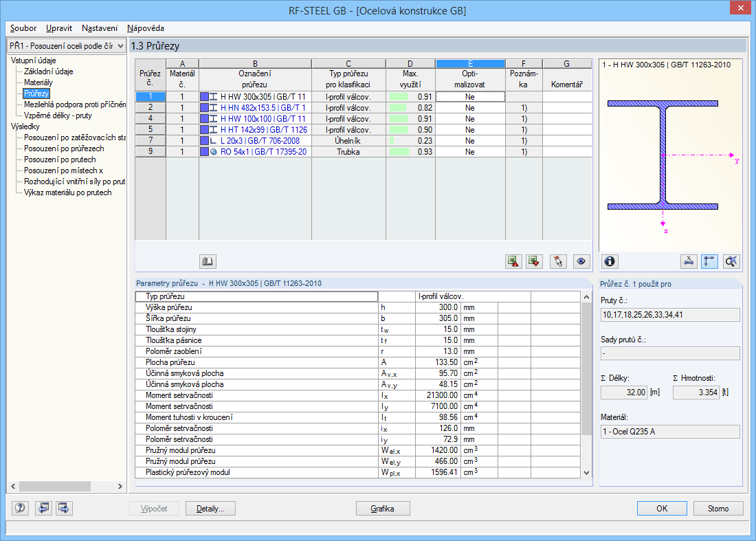Click cross-section name H HW 100x100
This screenshot has width=756, height=541.
263,119
